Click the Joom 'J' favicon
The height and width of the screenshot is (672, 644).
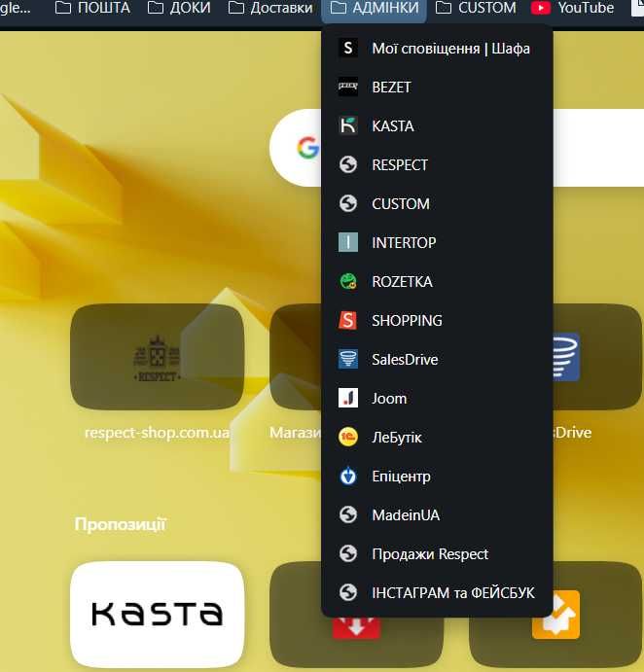pyautogui.click(x=348, y=398)
